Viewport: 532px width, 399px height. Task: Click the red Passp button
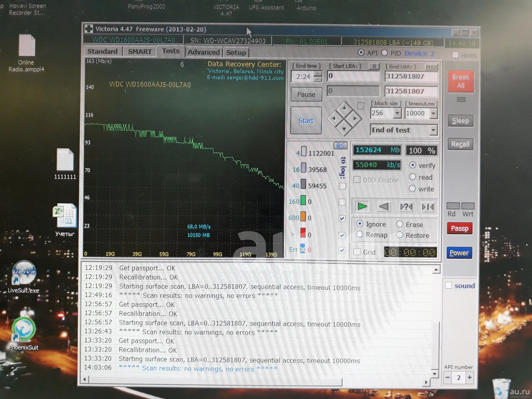coord(460,228)
